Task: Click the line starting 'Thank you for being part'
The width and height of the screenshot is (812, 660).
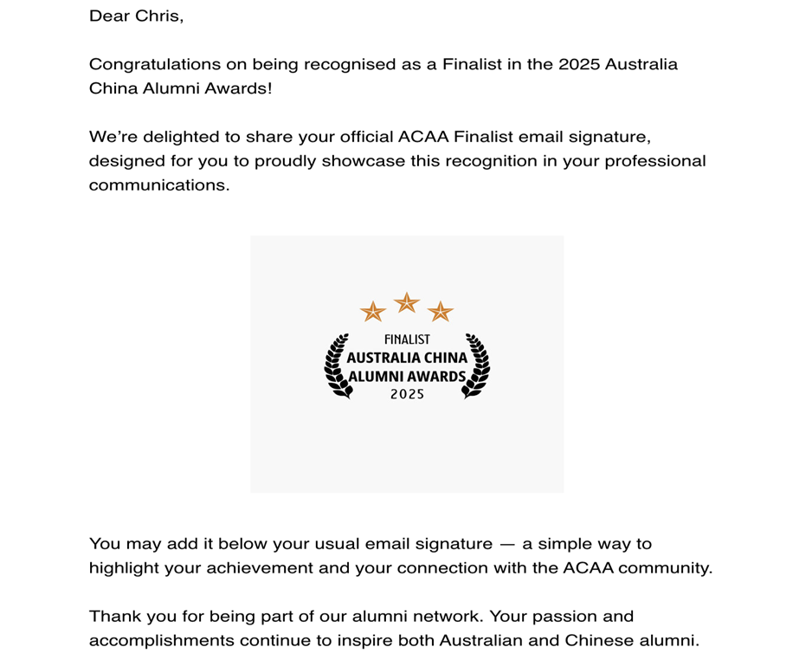Action: click(x=361, y=617)
